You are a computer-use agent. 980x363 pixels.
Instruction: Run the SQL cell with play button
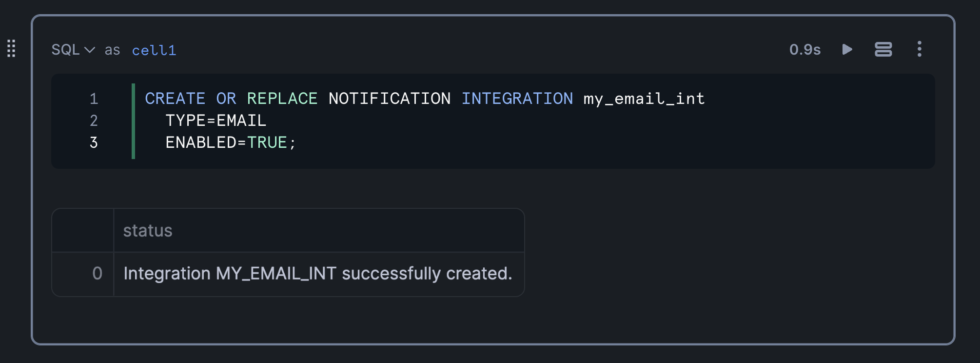point(847,49)
